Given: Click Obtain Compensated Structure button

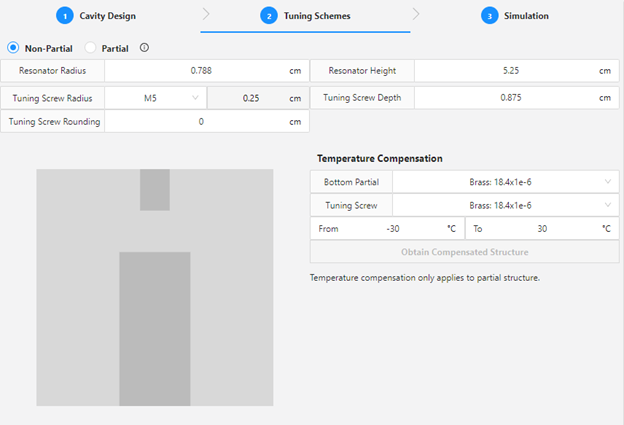Looking at the screenshot, I should 464,252.
